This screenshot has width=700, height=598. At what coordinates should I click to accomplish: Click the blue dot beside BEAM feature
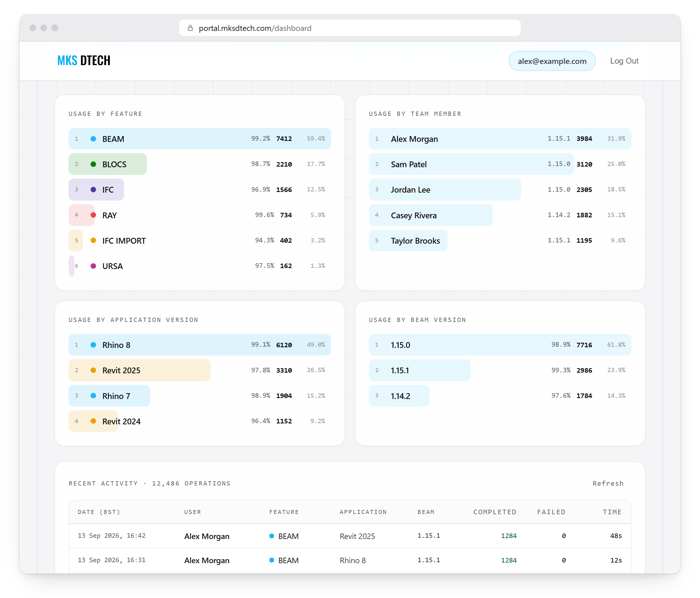(x=93, y=139)
